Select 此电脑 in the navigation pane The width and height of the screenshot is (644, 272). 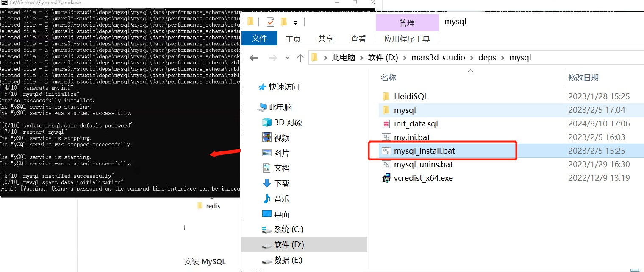click(x=280, y=107)
